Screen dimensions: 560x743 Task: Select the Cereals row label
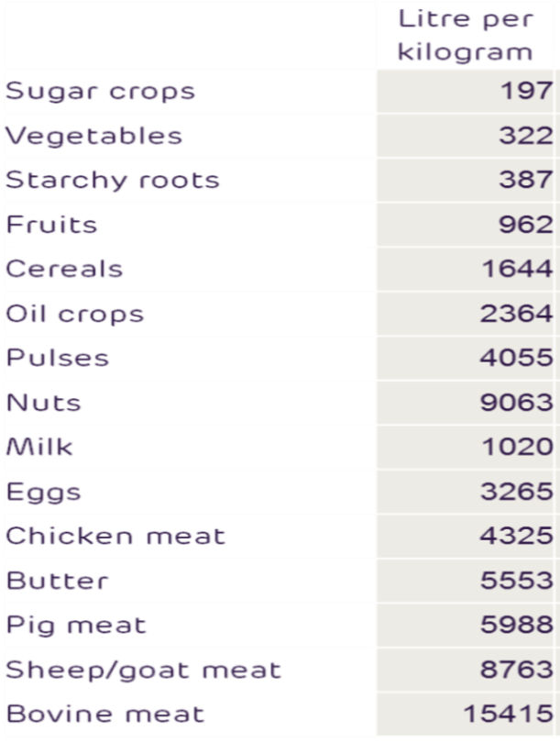64,269
